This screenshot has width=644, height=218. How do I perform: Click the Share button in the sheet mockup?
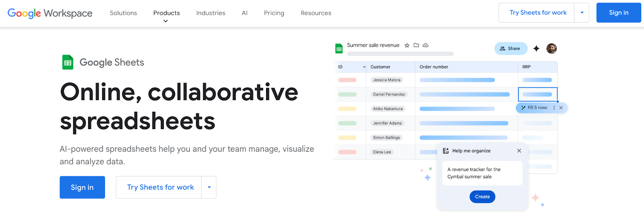click(x=511, y=49)
